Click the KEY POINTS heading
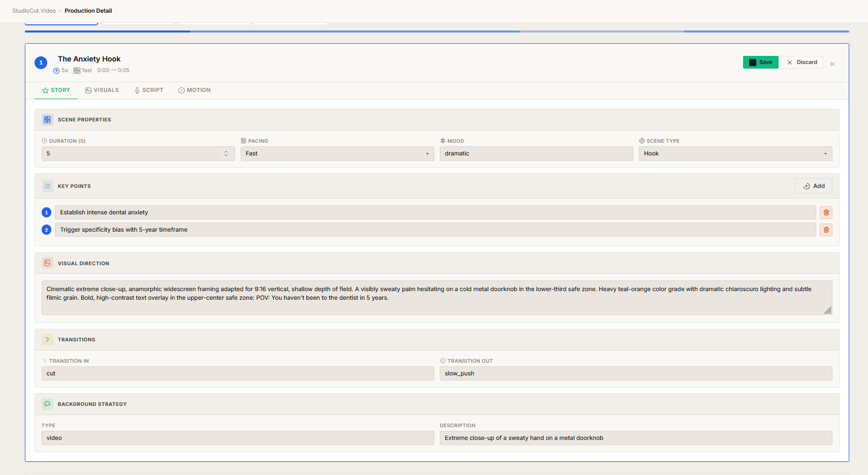This screenshot has height=475, width=868. click(x=74, y=186)
